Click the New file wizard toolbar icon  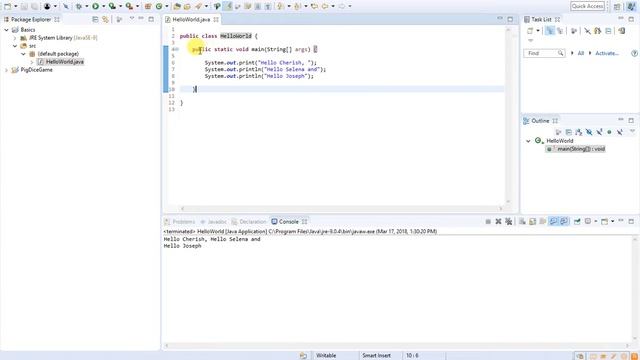click(7, 6)
